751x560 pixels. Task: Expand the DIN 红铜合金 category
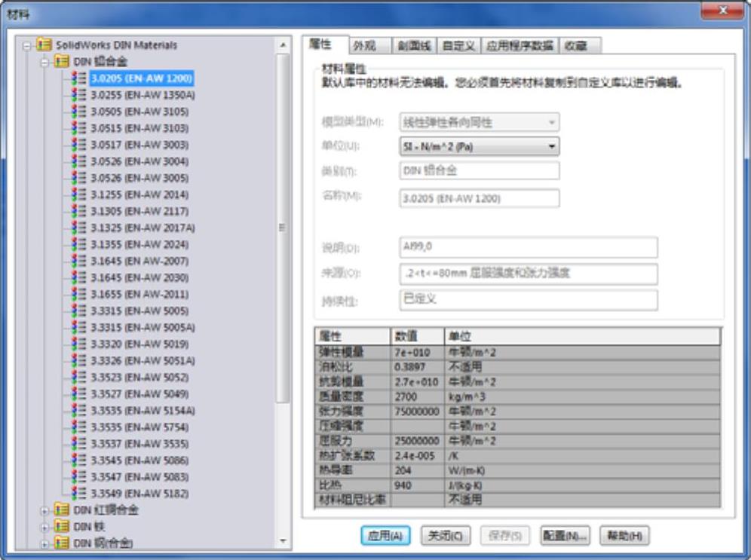(x=45, y=511)
